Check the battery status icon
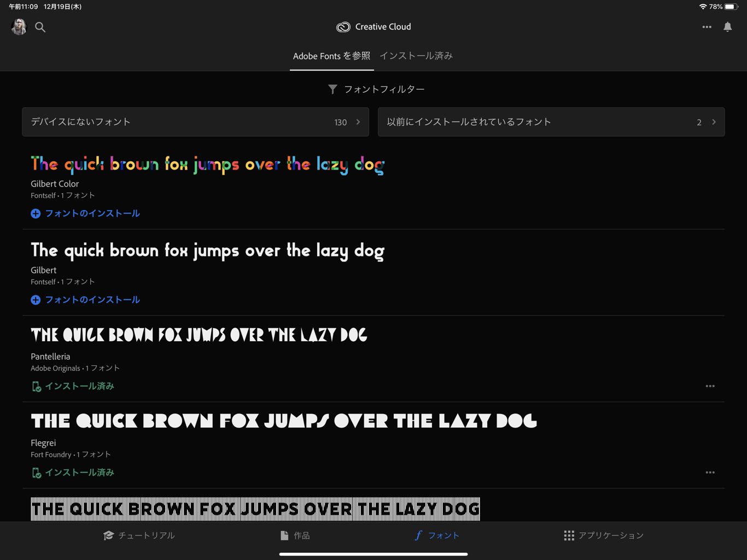This screenshot has width=747, height=560. coord(732,7)
